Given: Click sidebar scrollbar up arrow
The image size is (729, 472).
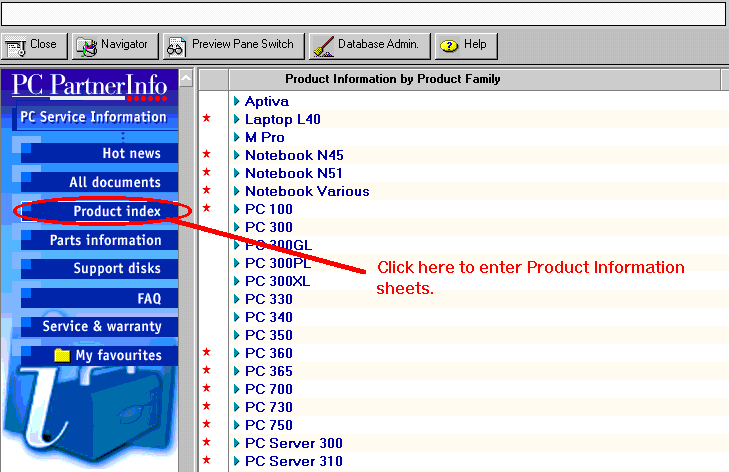Looking at the screenshot, I should coord(186,78).
